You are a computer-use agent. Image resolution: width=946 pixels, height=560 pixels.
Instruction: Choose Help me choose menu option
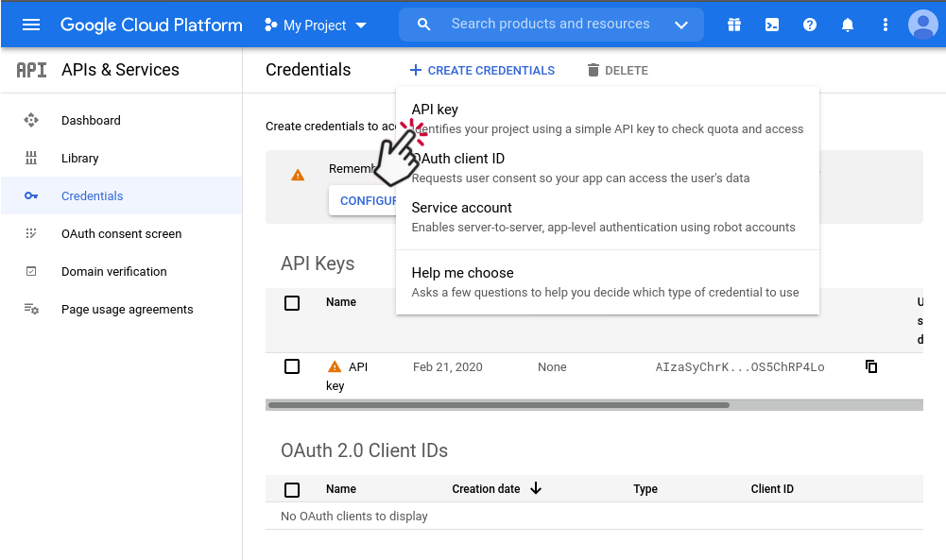click(x=608, y=282)
